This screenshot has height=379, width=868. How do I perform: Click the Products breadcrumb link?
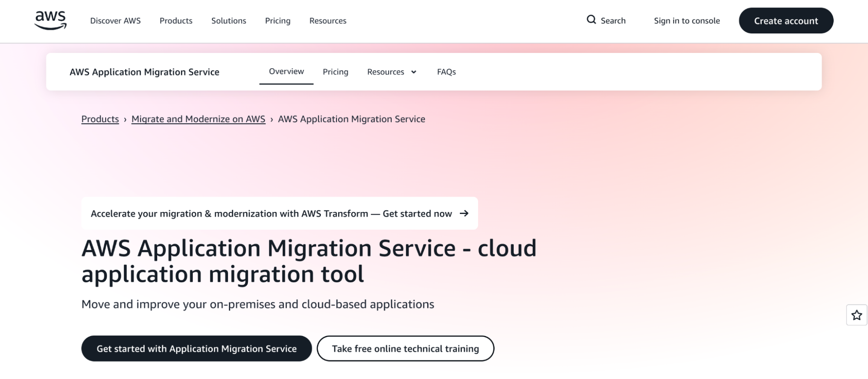pyautogui.click(x=100, y=119)
